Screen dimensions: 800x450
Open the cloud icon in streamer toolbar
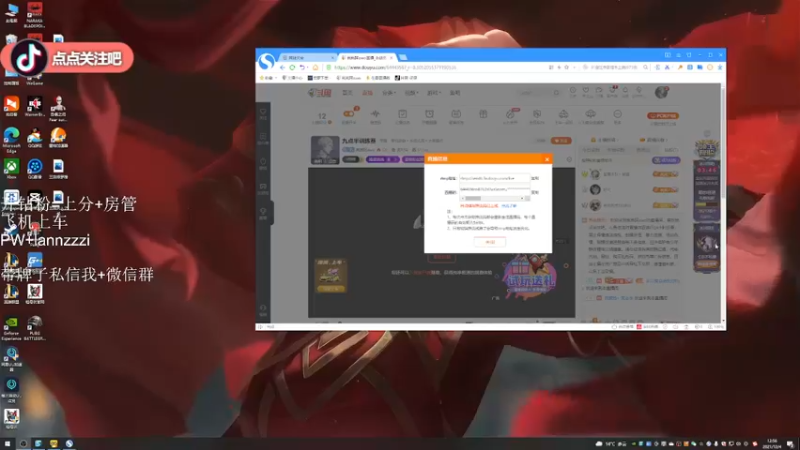coord(590,116)
